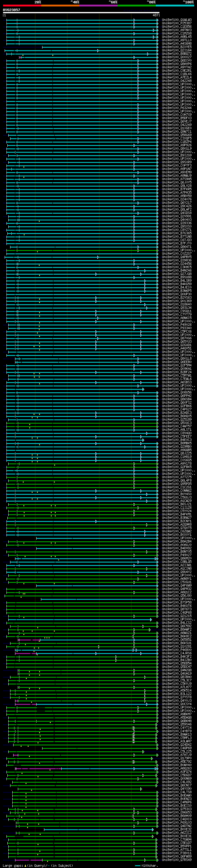Click label UniRef100_C5GGJ3
The width and height of the screenshot is (197, 868).
click(177, 497)
